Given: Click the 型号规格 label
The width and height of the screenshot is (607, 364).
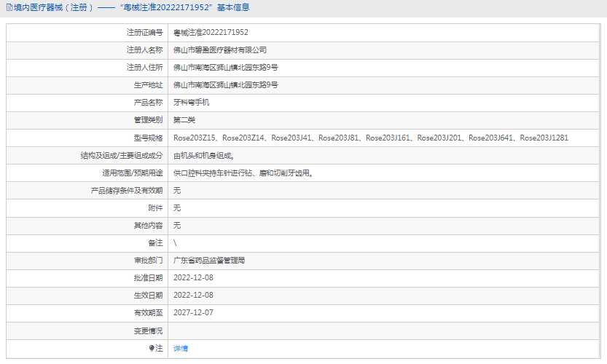Looking at the screenshot, I should click(x=148, y=138).
